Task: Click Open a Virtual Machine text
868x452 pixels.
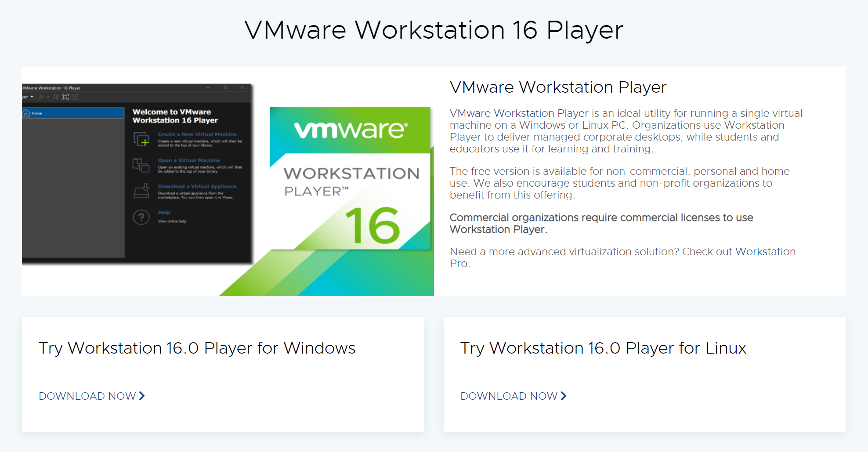Action: (189, 160)
